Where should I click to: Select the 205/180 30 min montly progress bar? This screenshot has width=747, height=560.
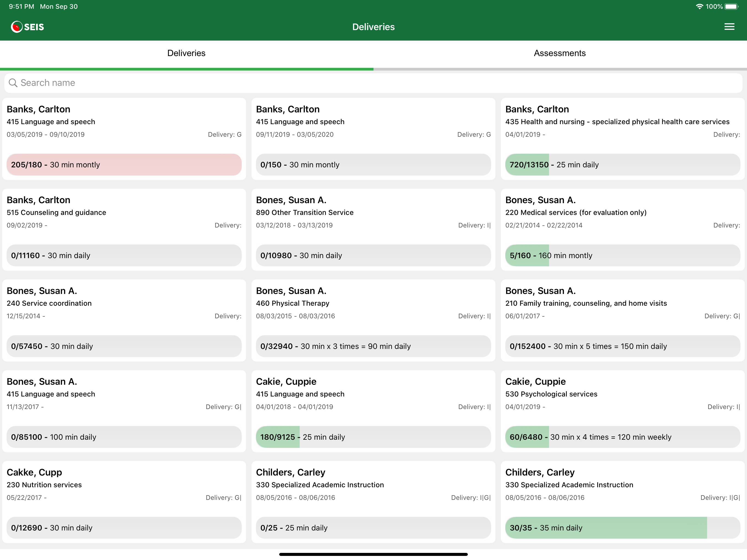coord(124,165)
